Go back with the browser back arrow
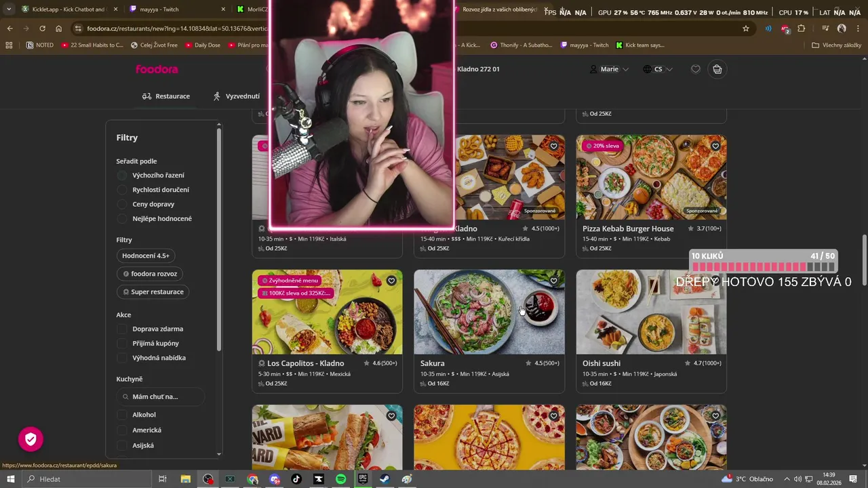 point(9,28)
